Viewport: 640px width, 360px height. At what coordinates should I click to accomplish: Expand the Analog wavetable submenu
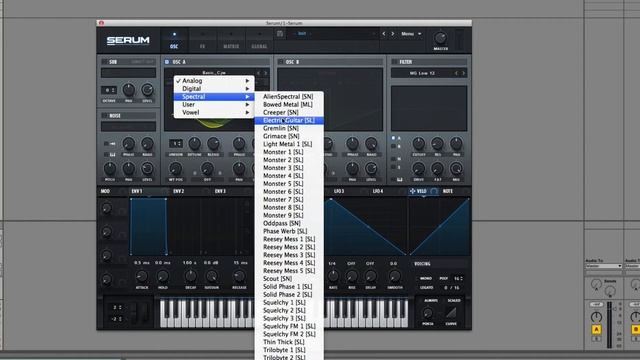[214, 81]
